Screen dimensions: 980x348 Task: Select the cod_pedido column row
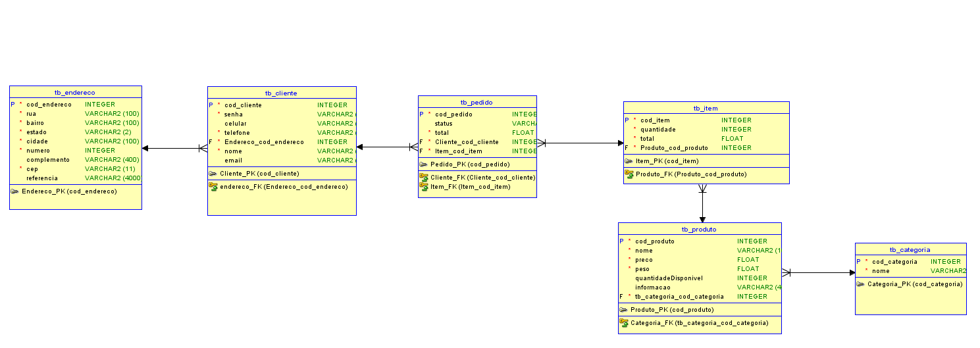(x=477, y=114)
